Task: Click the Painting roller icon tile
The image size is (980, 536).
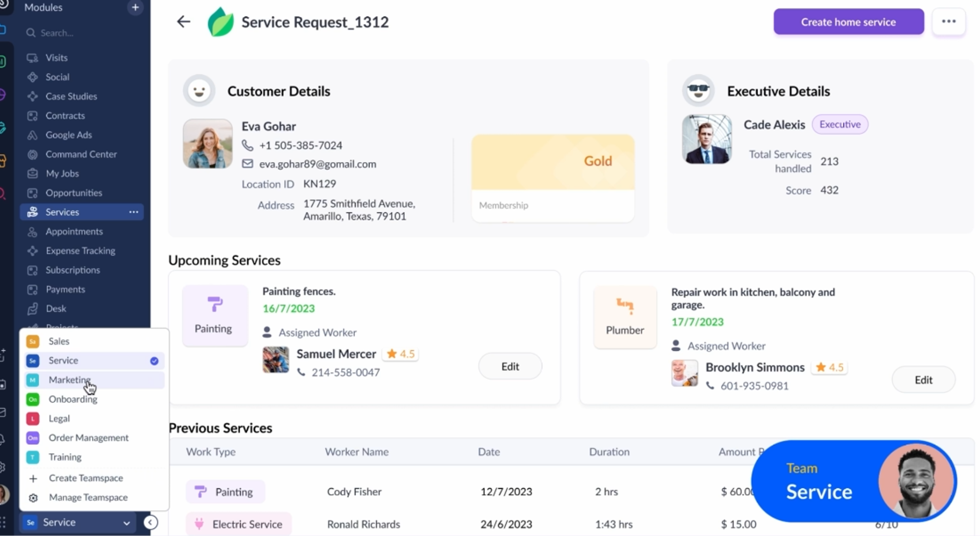Action: click(x=215, y=315)
